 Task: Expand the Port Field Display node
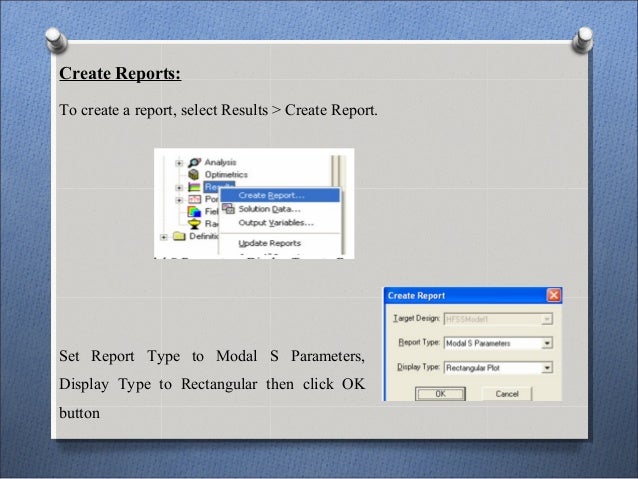point(179,200)
